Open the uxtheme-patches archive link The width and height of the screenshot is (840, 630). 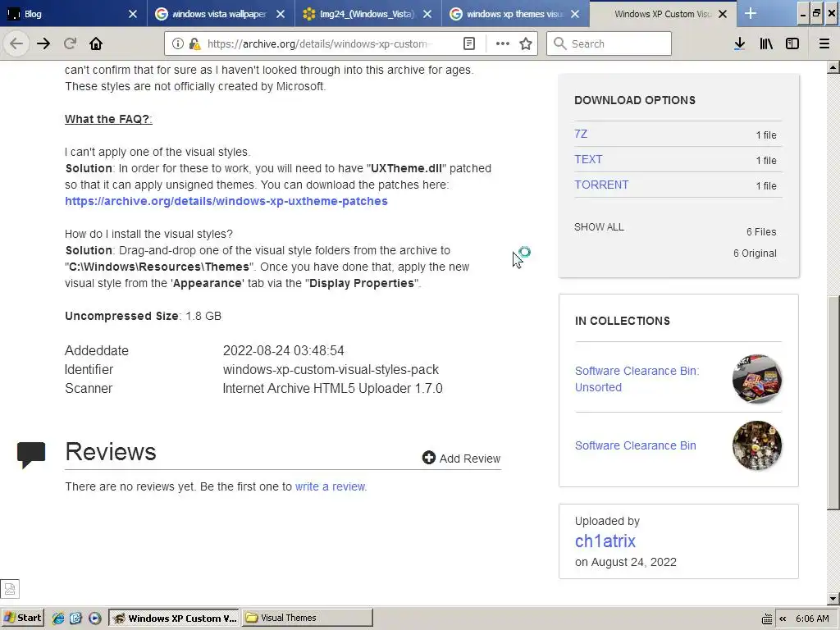pyautogui.click(x=226, y=201)
